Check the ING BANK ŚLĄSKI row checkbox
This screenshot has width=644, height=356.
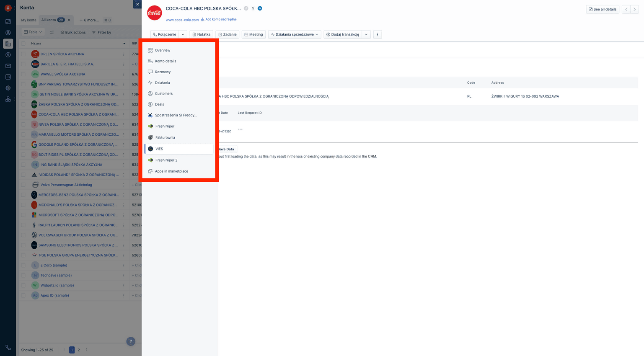23,165
